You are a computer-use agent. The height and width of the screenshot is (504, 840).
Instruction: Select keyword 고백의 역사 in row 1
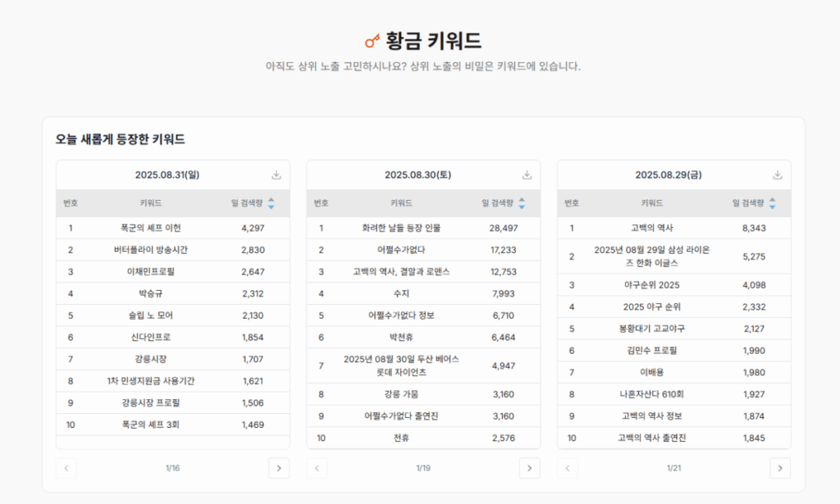pyautogui.click(x=652, y=228)
